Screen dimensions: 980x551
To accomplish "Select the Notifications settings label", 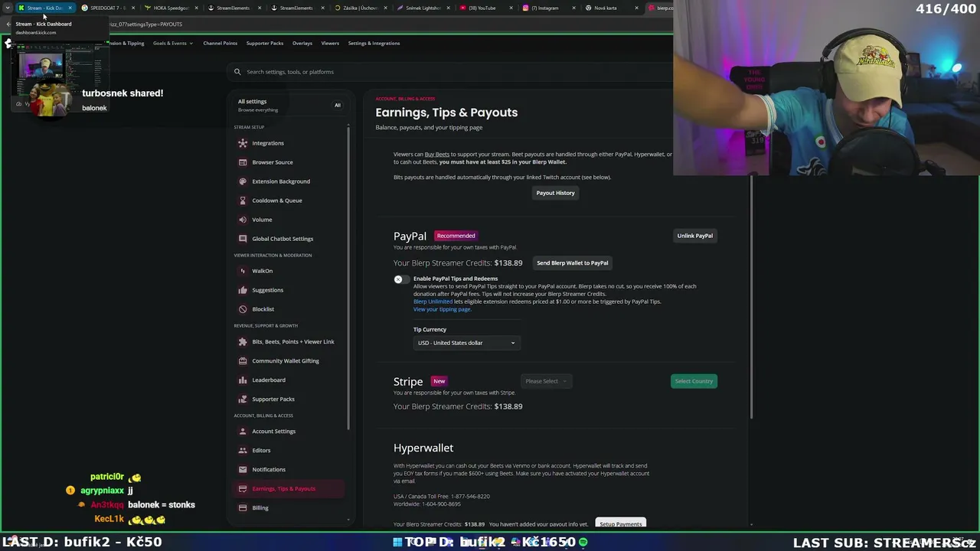I will (269, 470).
